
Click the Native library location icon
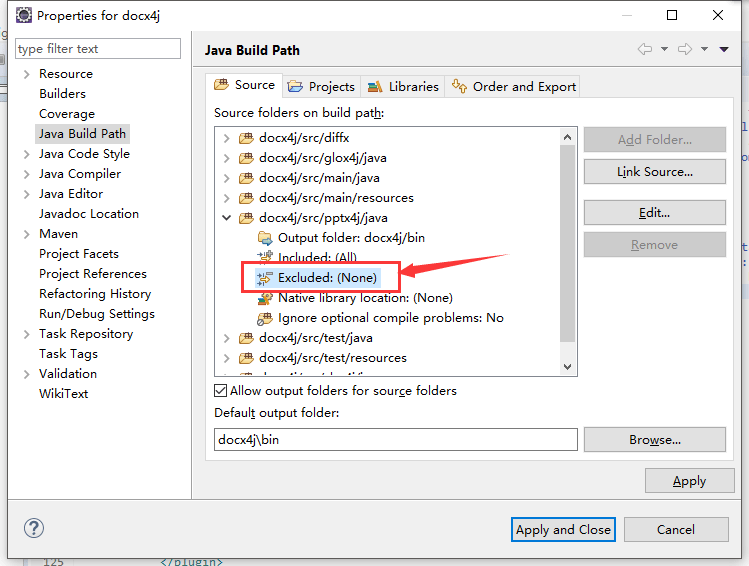click(x=265, y=299)
